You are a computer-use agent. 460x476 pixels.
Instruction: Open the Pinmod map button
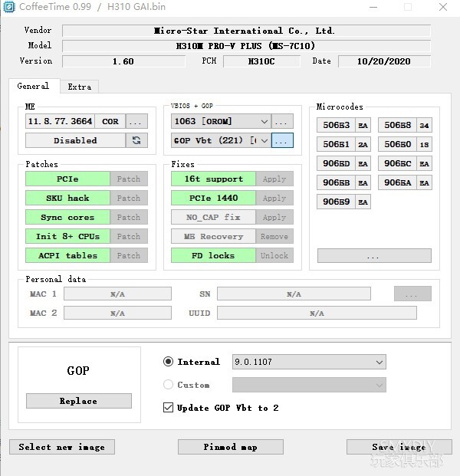[x=231, y=447]
